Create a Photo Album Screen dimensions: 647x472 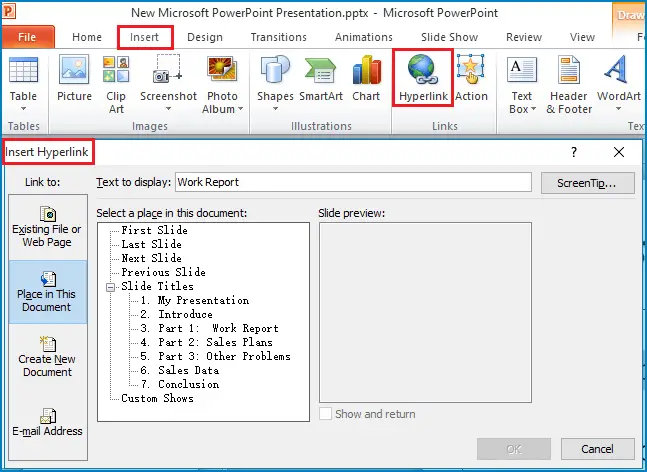(222, 85)
